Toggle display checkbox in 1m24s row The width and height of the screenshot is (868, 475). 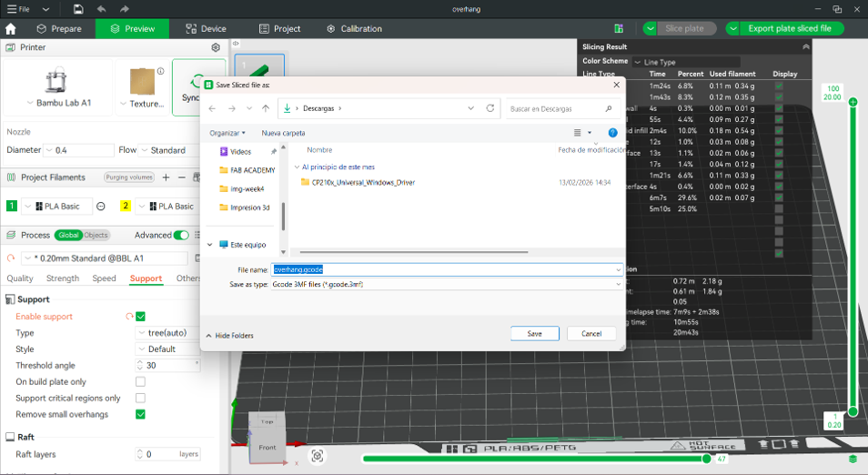click(x=779, y=86)
